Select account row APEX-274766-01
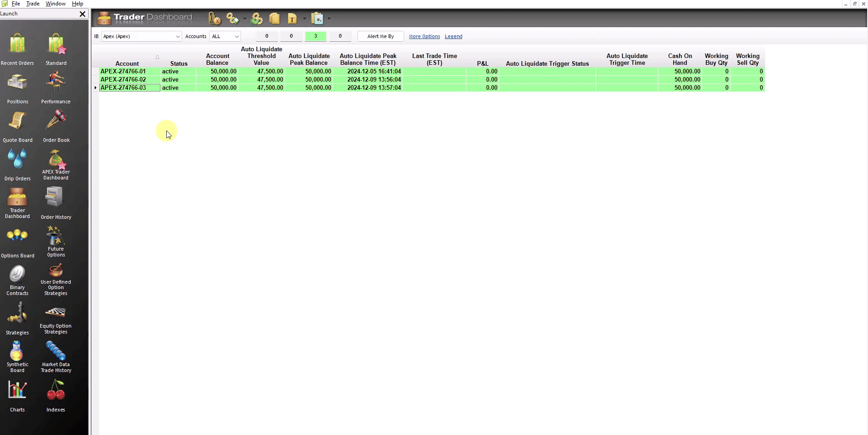The width and height of the screenshot is (868, 435). pos(432,71)
